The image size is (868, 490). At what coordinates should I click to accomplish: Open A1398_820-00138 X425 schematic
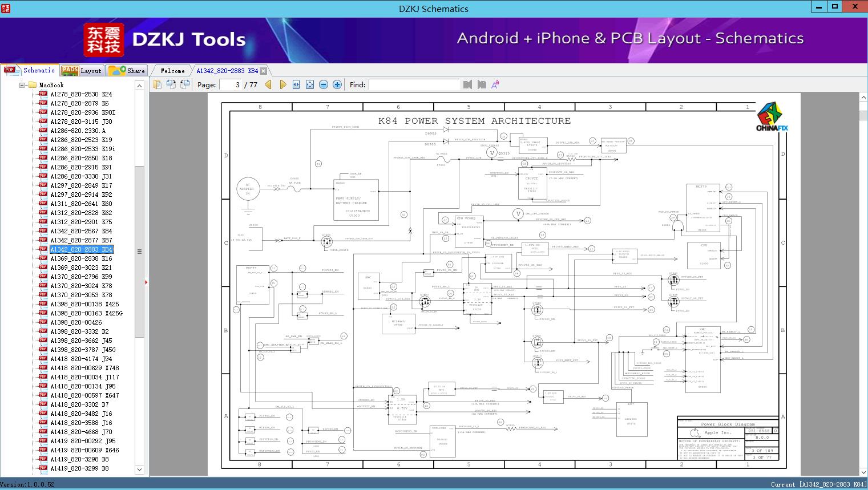click(84, 304)
